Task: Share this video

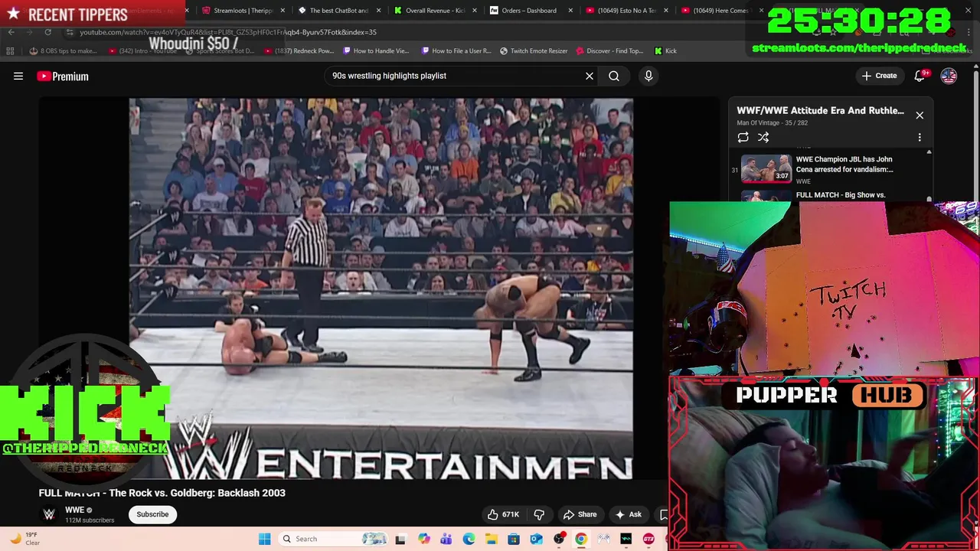Action: [x=580, y=514]
